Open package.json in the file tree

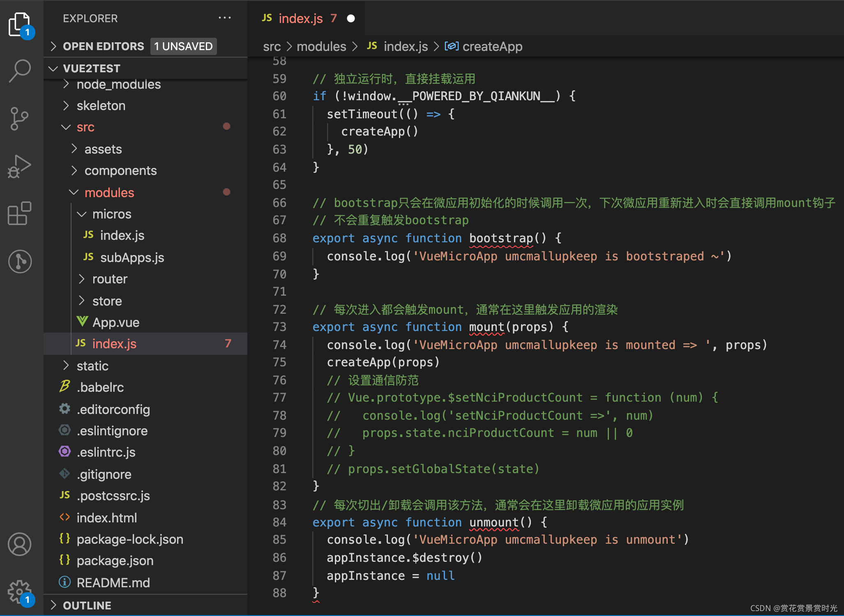pos(115,561)
